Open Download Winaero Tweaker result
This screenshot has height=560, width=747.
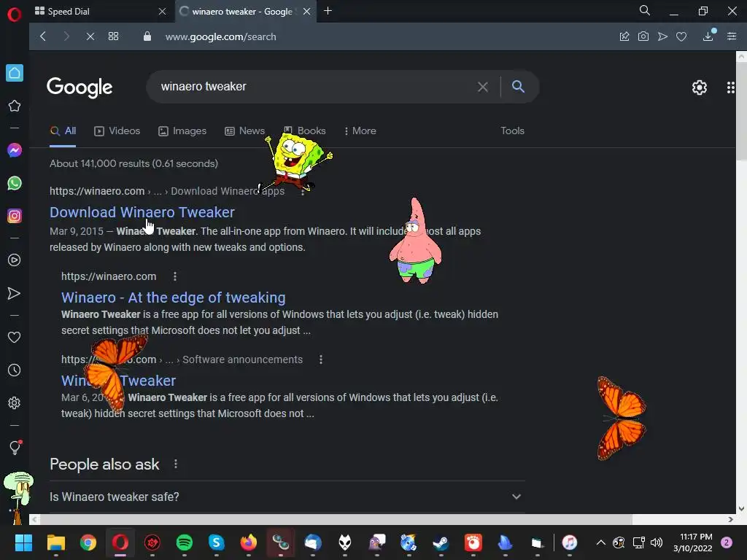[142, 212]
